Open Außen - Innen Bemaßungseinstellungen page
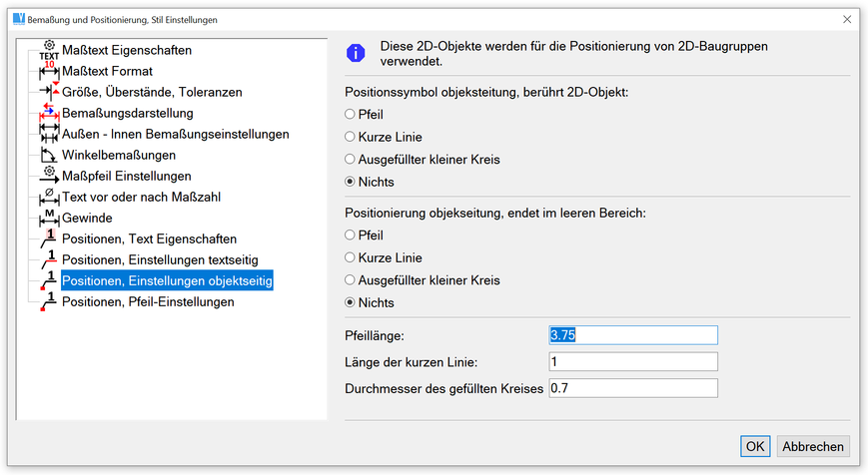 click(x=175, y=134)
